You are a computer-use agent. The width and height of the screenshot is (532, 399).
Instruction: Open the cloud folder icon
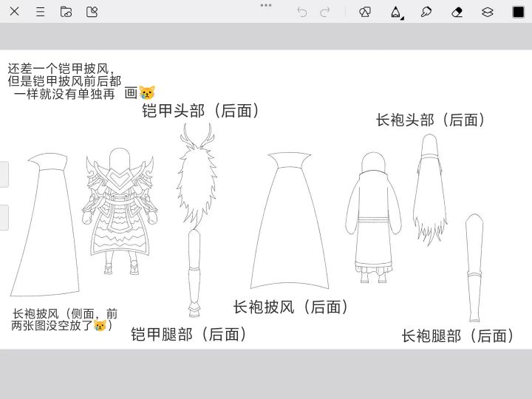click(66, 12)
